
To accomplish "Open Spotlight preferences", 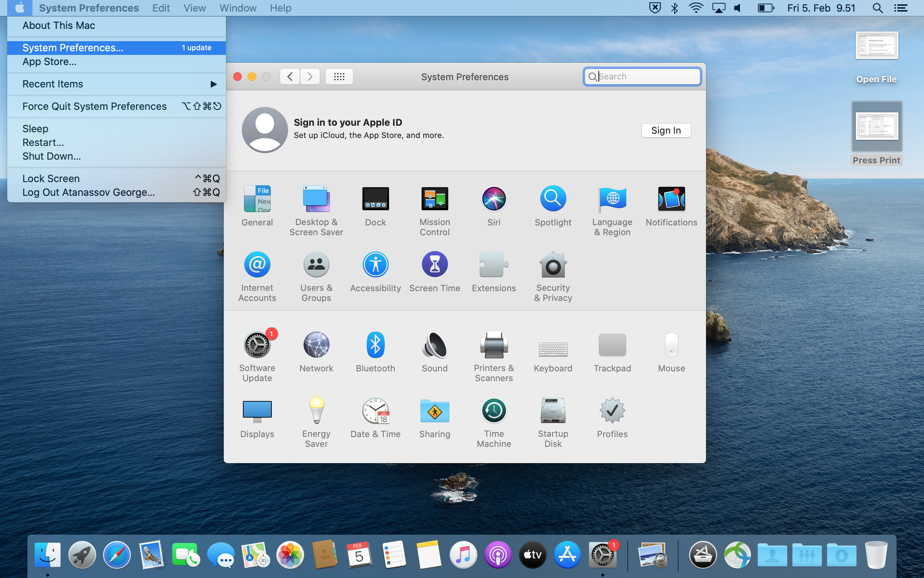I will click(553, 206).
